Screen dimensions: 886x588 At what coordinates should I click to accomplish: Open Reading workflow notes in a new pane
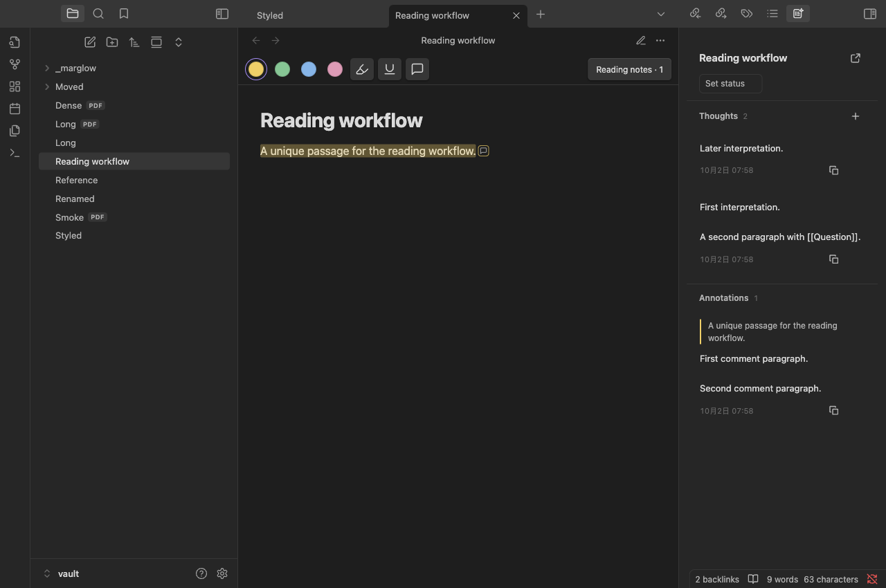pyautogui.click(x=856, y=58)
